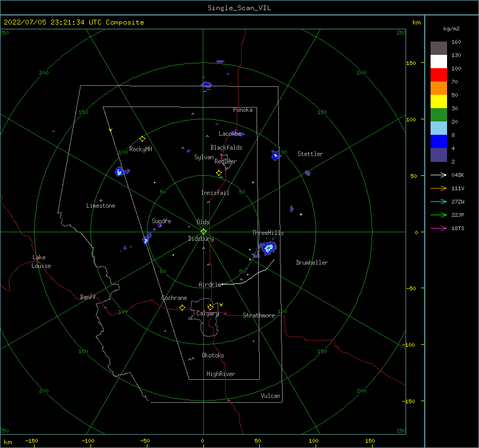The height and width of the screenshot is (448, 479).
Task: Click the yellow diamond marker over Calgary
Action: click(210, 307)
